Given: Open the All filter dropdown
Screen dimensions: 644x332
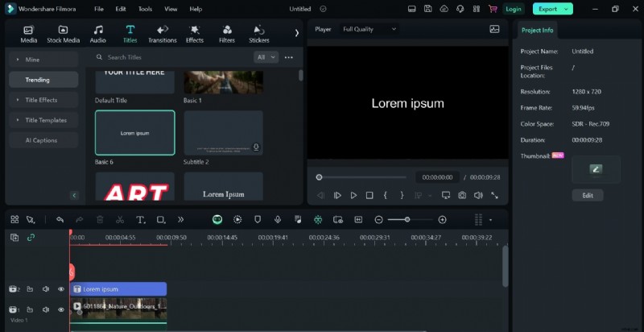Looking at the screenshot, I should click(266, 57).
